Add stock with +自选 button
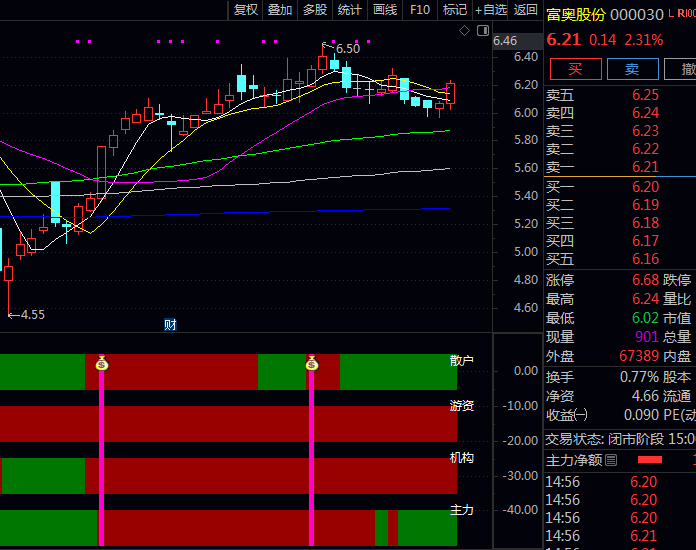 click(491, 10)
